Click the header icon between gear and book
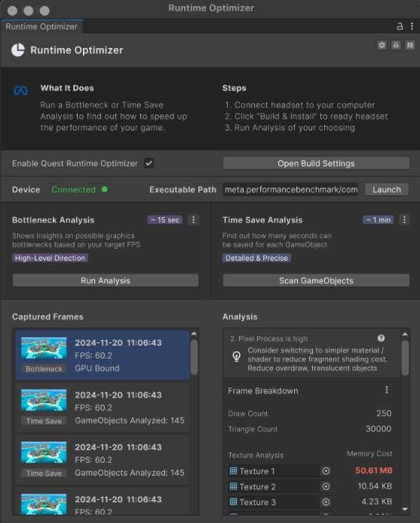 [396, 45]
